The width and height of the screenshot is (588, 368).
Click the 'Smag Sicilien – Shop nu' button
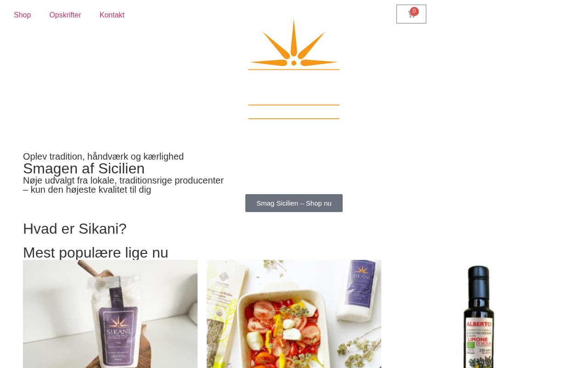(294, 203)
